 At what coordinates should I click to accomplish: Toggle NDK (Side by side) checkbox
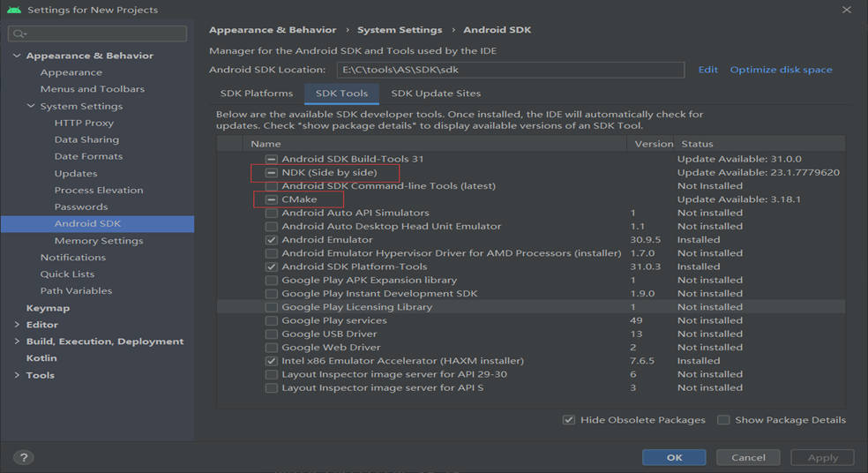(272, 173)
